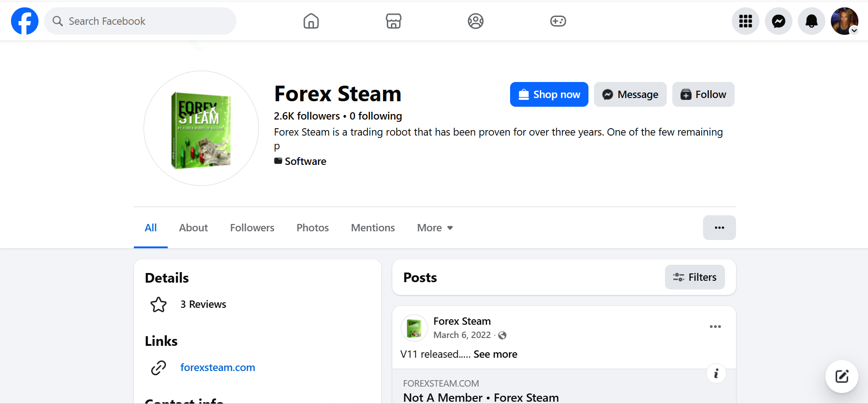Viewport: 868px width, 404px height.
Task: Open 3 Reviews in Details
Action: pos(203,304)
